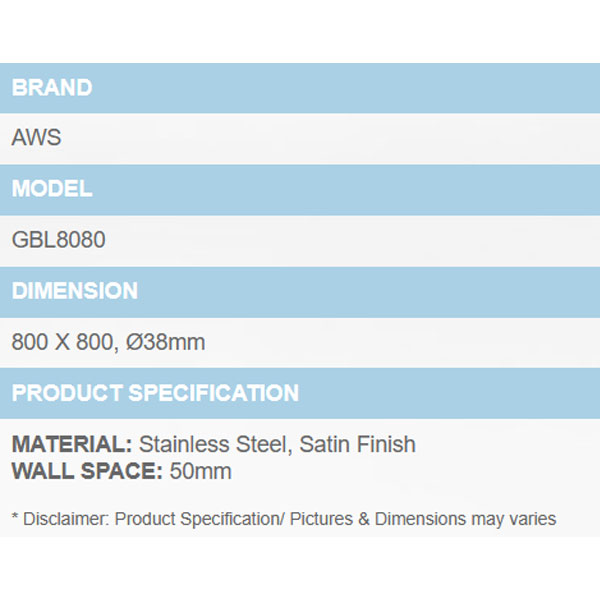The width and height of the screenshot is (600, 600).
Task: Select the 800 X 800 dimension value
Action: tap(63, 342)
